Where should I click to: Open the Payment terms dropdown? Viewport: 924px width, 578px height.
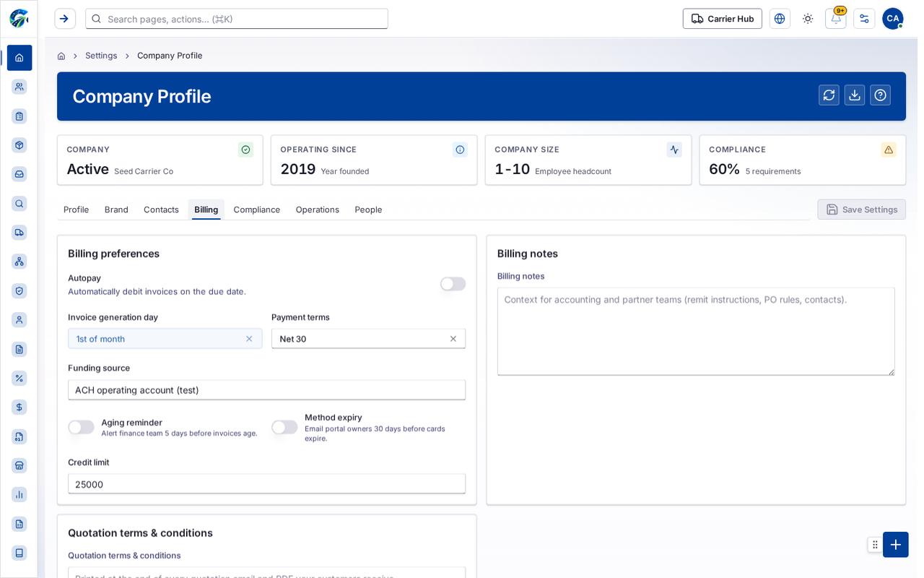click(x=368, y=339)
